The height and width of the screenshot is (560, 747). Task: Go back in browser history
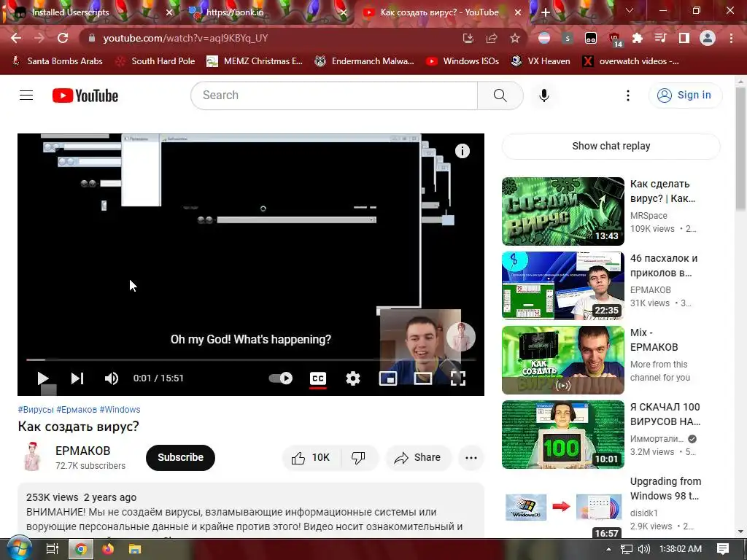click(16, 38)
